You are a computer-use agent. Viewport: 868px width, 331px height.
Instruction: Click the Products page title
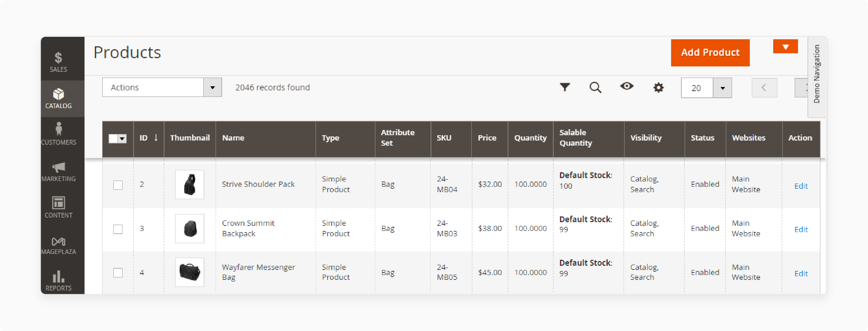127,53
